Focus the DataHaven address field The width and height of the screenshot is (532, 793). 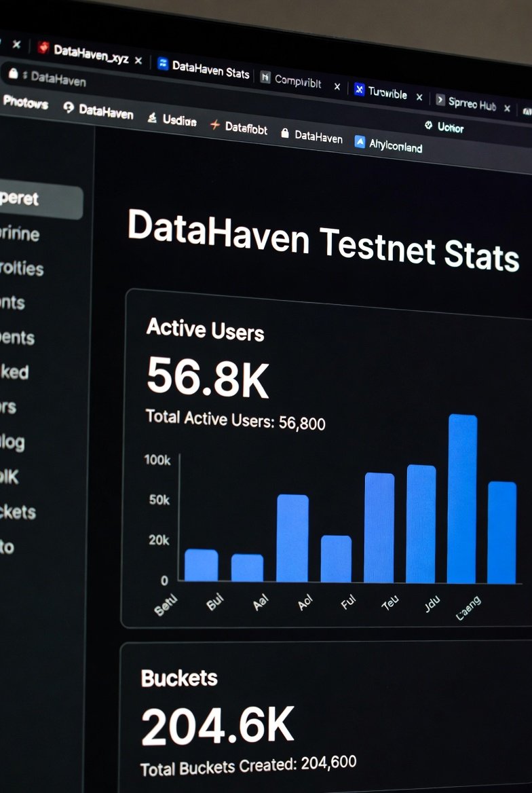click(x=58, y=78)
